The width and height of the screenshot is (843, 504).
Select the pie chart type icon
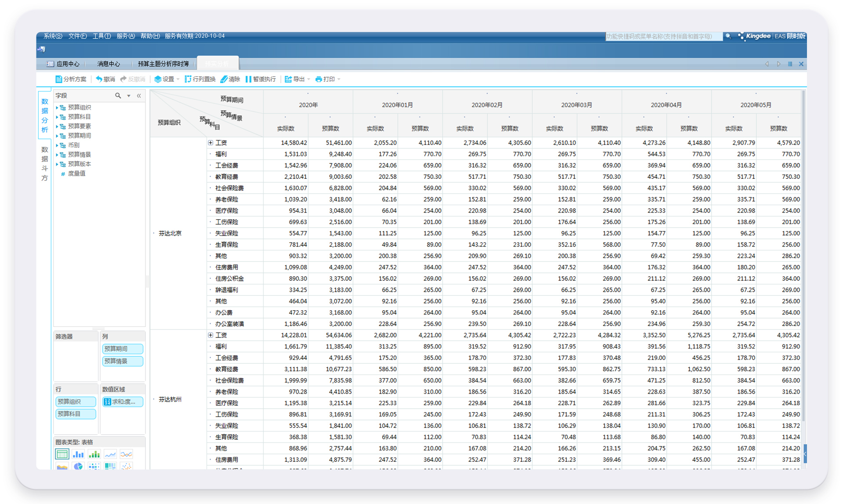coord(78,466)
